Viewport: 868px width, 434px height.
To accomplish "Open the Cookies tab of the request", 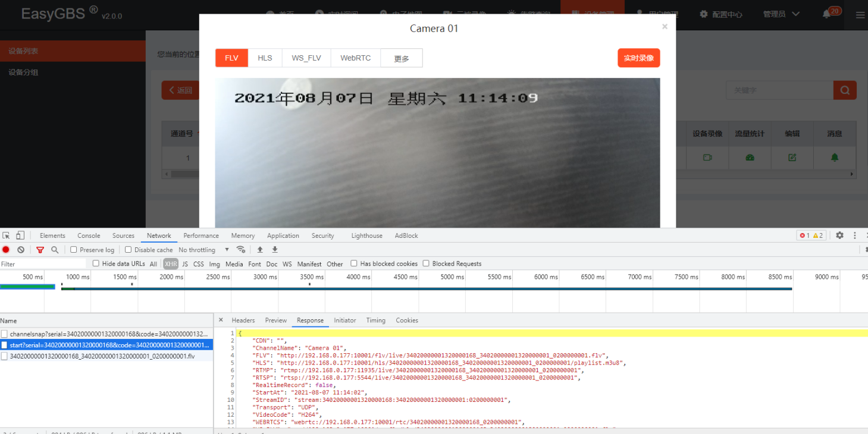I will 407,320.
